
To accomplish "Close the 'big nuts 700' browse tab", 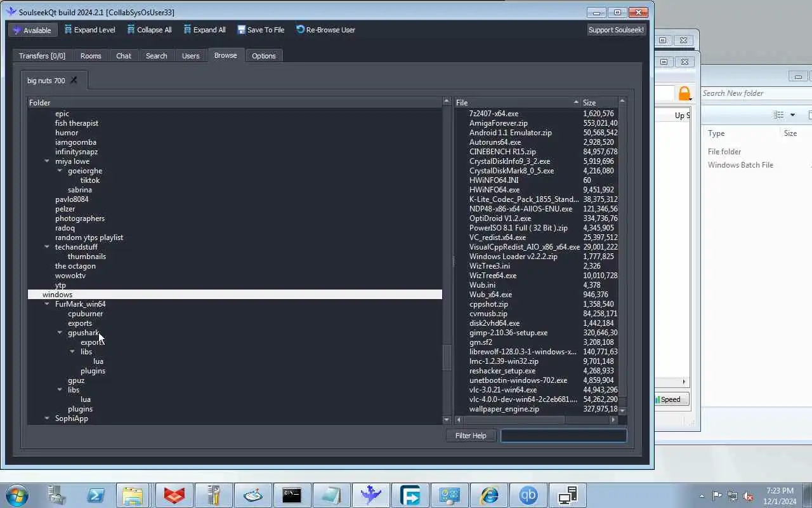I will [x=74, y=80].
